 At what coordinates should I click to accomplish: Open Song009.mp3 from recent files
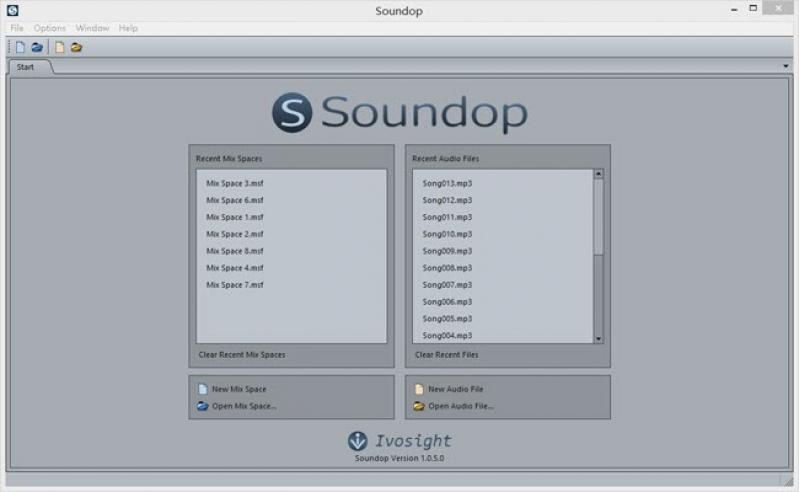pos(447,251)
